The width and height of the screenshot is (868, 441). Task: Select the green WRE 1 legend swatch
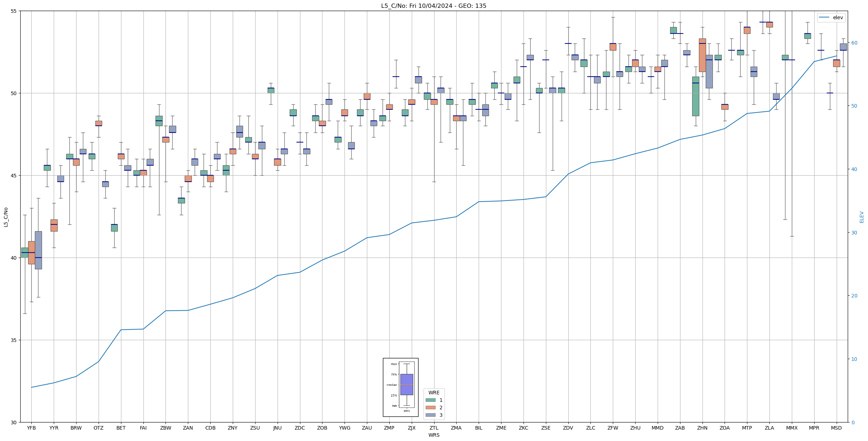tap(430, 400)
